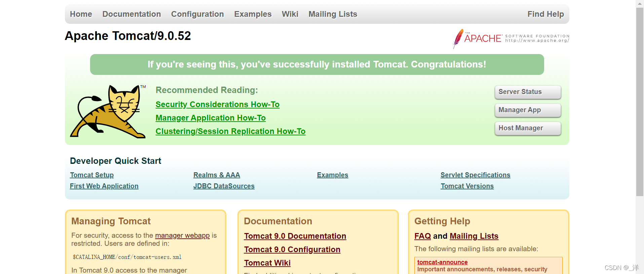Click the Apache Tomcat/9.0.52 heading
This screenshot has width=644, height=274.
point(128,36)
